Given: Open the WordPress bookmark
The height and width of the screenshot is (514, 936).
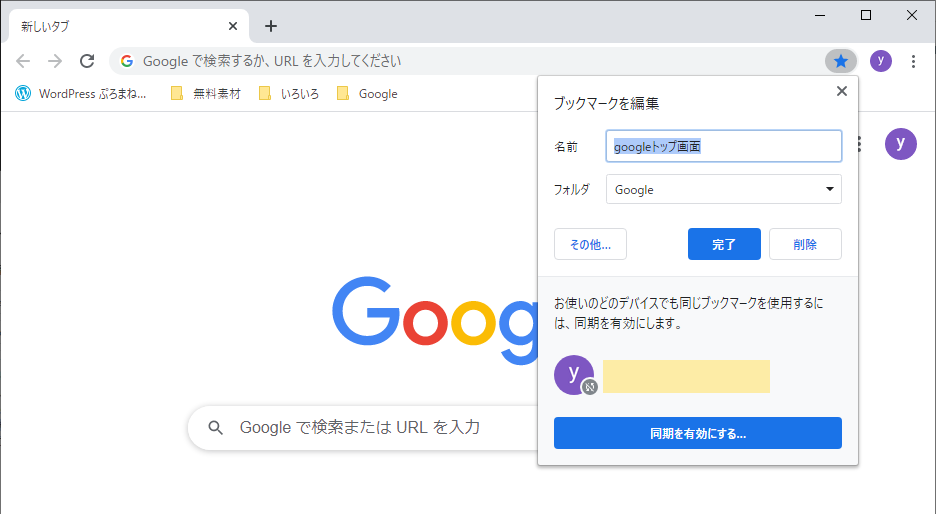Looking at the screenshot, I should (x=81, y=94).
